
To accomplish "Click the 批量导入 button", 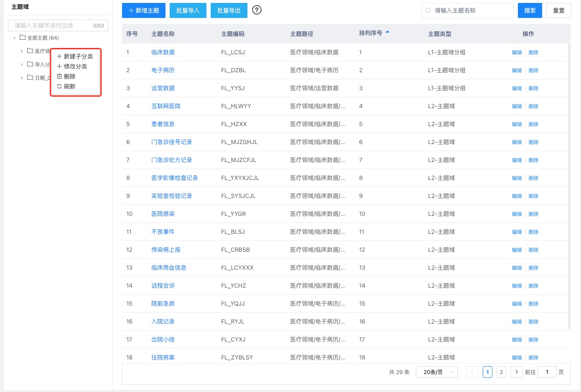I will pyautogui.click(x=188, y=10).
